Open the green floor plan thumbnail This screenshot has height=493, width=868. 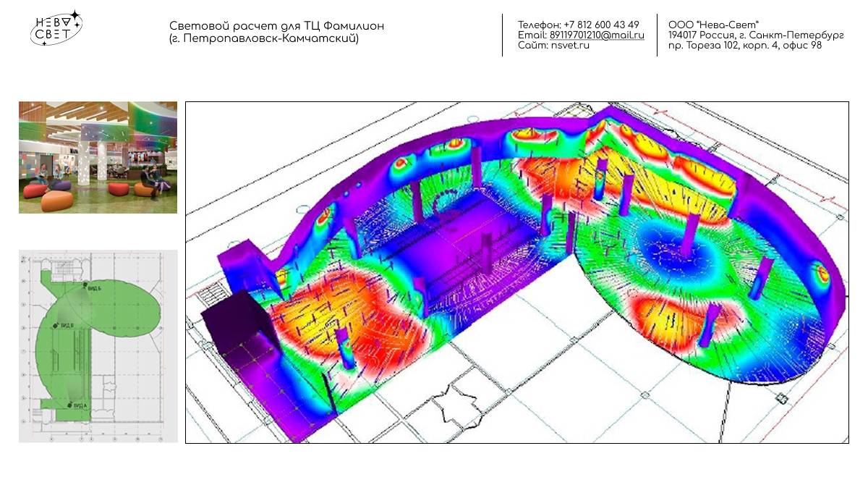tap(98, 346)
